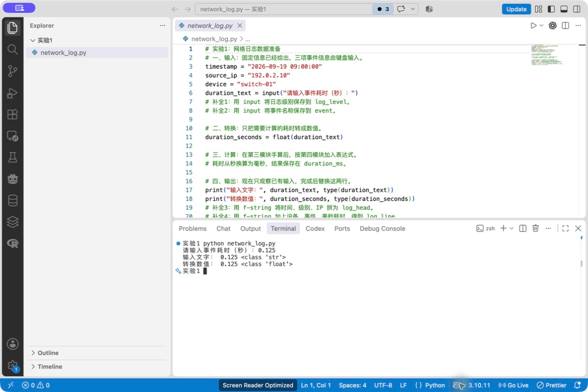Toggle Screen Reader Optimized mode
This screenshot has width=588, height=392.
point(258,385)
